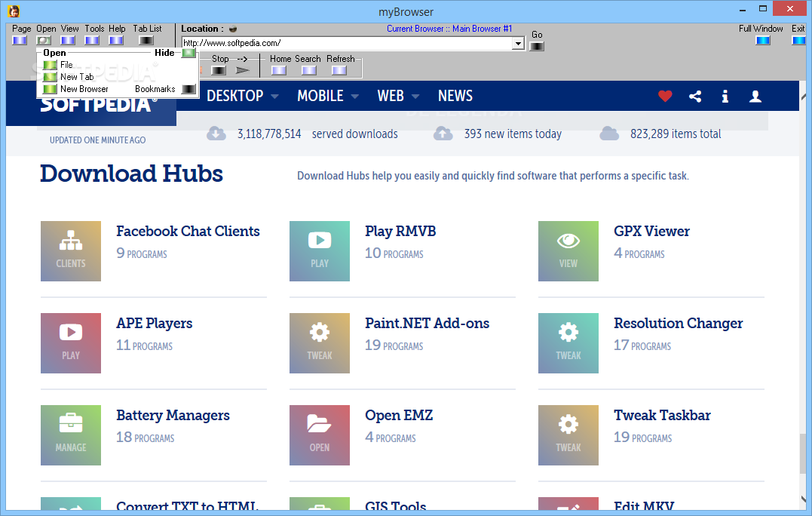Click the OPEN tile for Open EMZ

click(x=320, y=435)
